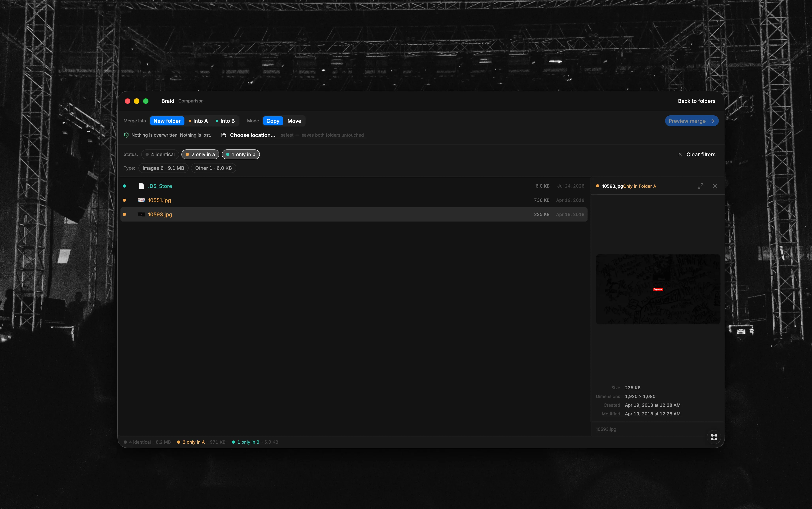This screenshot has height=509, width=812.
Task: Click the orange status dot of the 10593.jpg row
Action: tap(125, 214)
